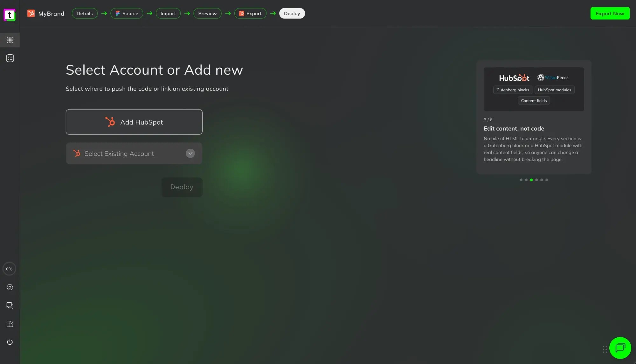Go to the Export step
Screen dimensions: 636x364
click(x=250, y=13)
